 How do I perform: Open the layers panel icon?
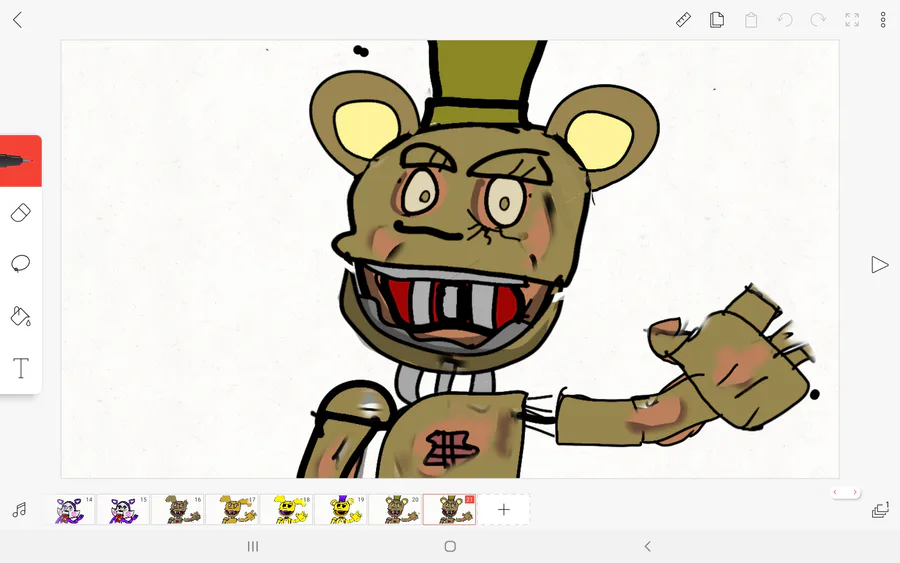(880, 510)
